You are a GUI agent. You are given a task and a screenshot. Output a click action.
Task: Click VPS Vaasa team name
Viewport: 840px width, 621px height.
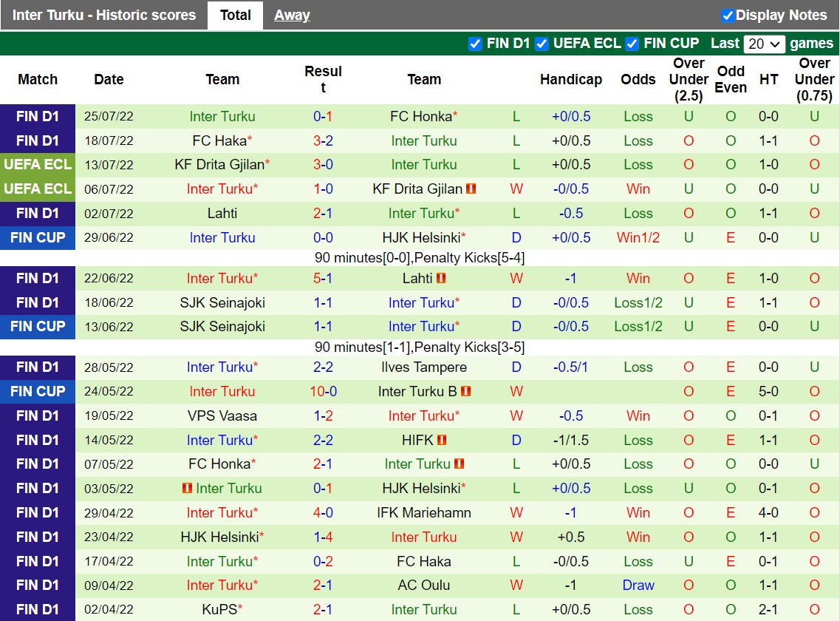pyautogui.click(x=222, y=415)
